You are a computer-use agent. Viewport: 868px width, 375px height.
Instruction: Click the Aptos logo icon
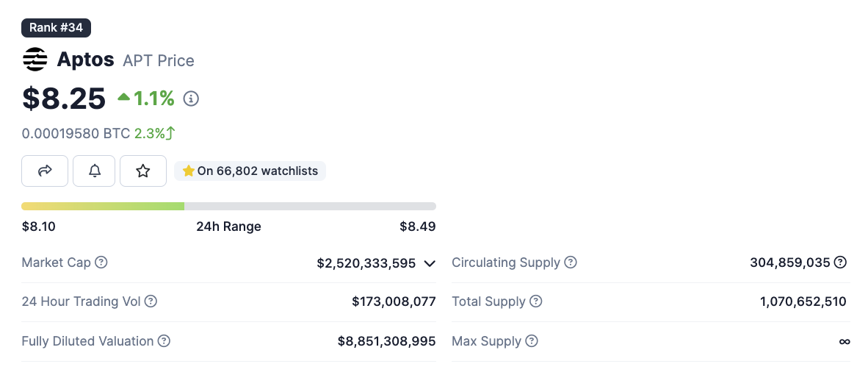[x=35, y=60]
